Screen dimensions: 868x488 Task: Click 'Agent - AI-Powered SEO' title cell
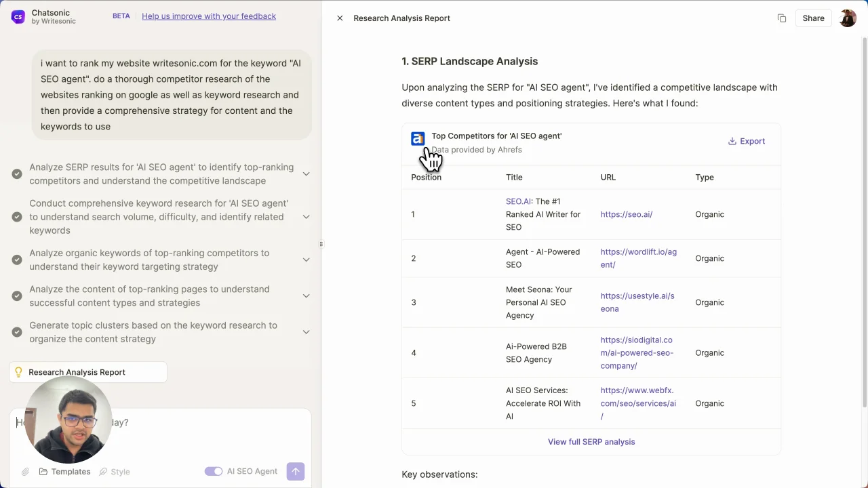click(x=542, y=258)
